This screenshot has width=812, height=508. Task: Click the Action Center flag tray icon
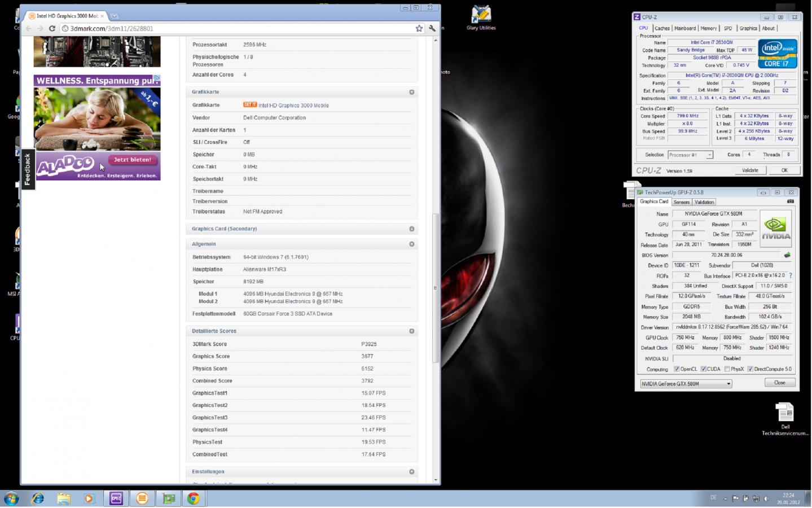pyautogui.click(x=735, y=498)
